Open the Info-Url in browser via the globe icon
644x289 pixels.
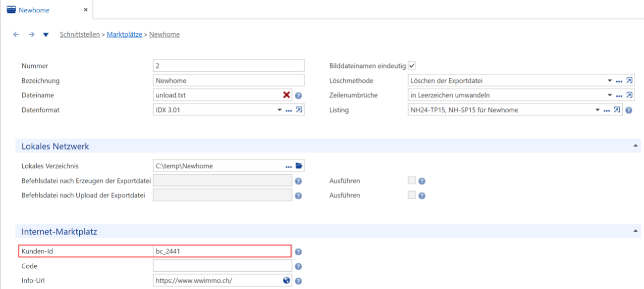286,280
